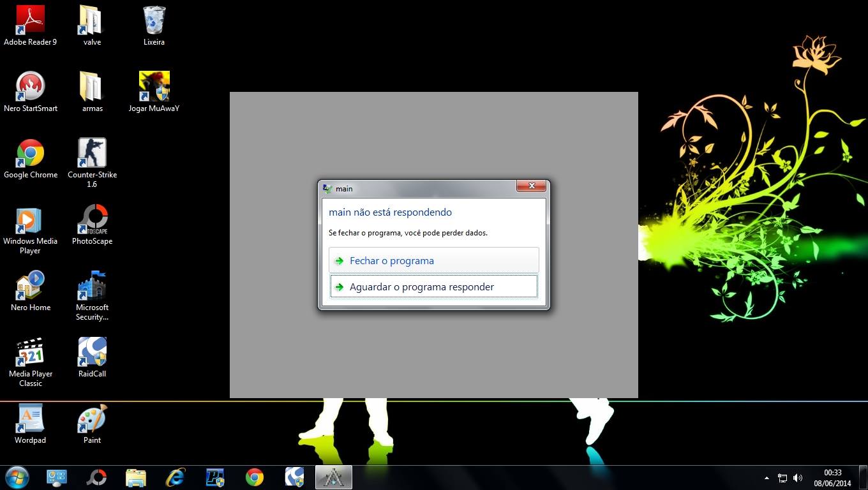Close the 'main' not responding dialog
Image resolution: width=868 pixels, height=490 pixels.
click(x=531, y=186)
